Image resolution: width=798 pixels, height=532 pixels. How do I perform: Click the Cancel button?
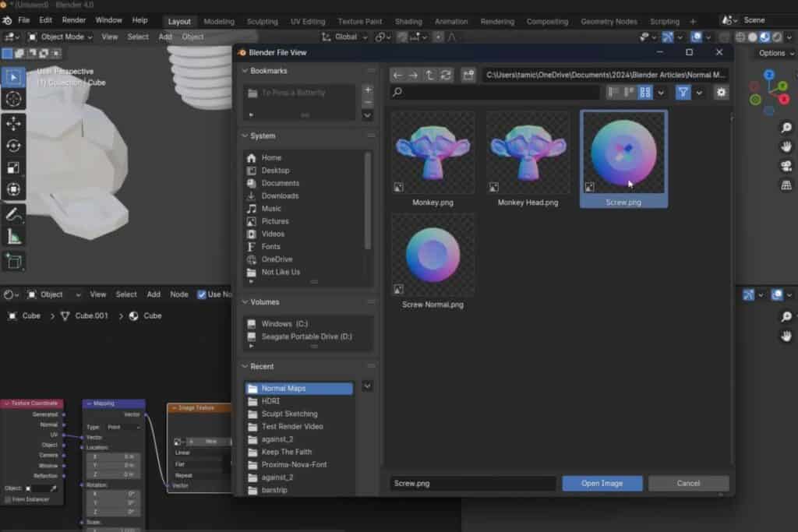click(688, 483)
